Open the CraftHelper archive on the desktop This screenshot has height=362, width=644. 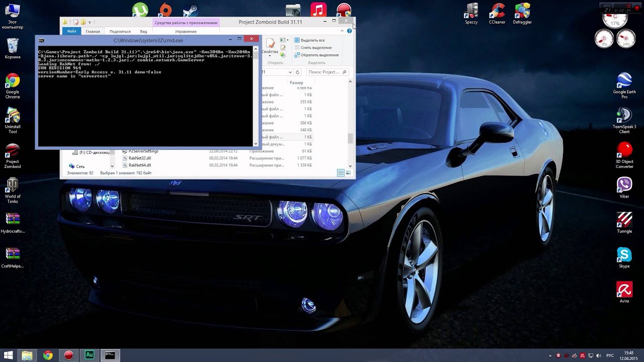[x=13, y=258]
